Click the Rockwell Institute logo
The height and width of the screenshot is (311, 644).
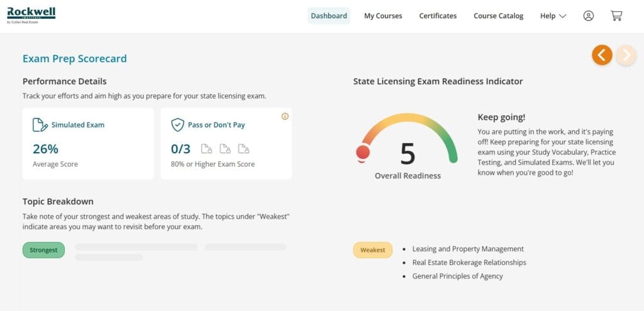(31, 14)
